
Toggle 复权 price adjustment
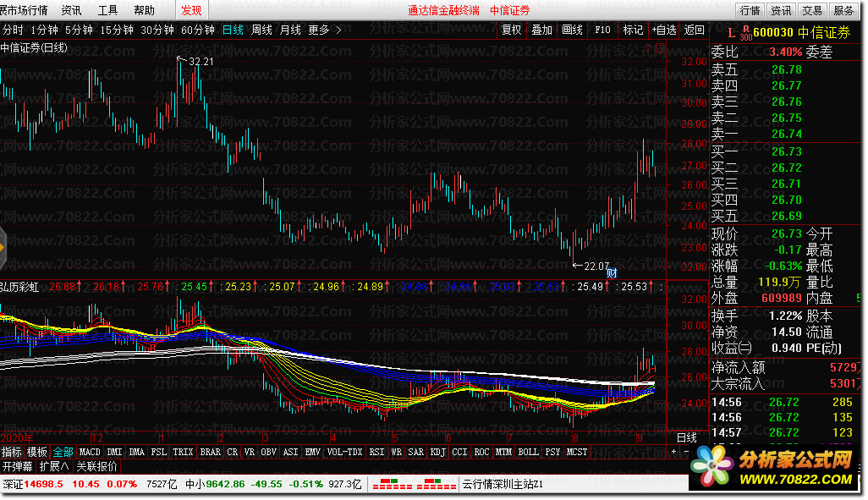click(512, 30)
